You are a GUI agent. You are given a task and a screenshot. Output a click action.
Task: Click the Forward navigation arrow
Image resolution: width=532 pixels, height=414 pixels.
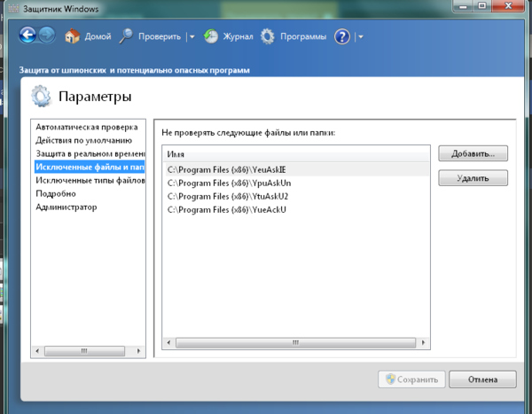click(47, 35)
